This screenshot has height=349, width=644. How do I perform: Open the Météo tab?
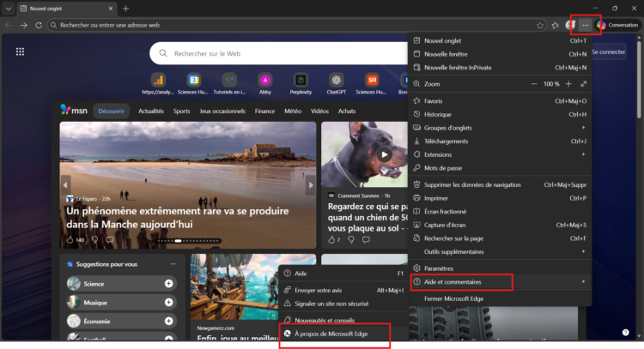click(293, 111)
